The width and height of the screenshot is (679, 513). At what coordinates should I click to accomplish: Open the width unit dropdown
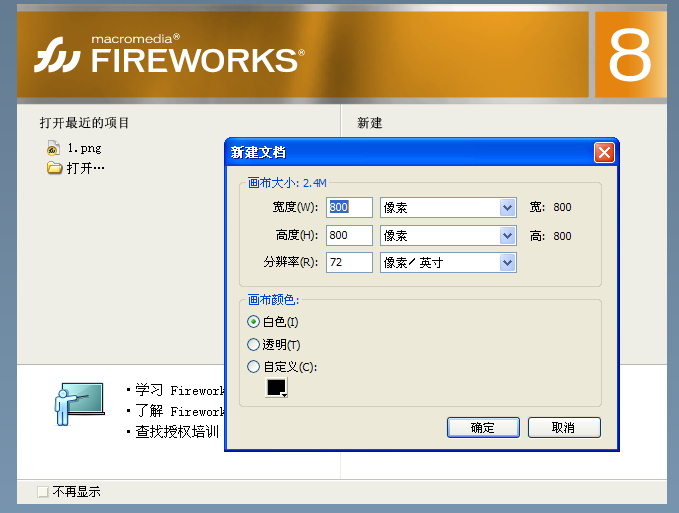tap(507, 207)
